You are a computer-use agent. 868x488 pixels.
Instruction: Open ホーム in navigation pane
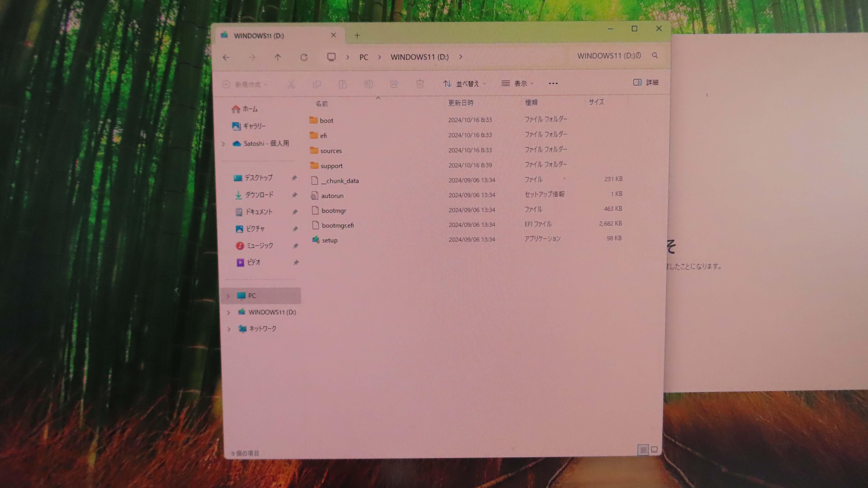tap(245, 109)
